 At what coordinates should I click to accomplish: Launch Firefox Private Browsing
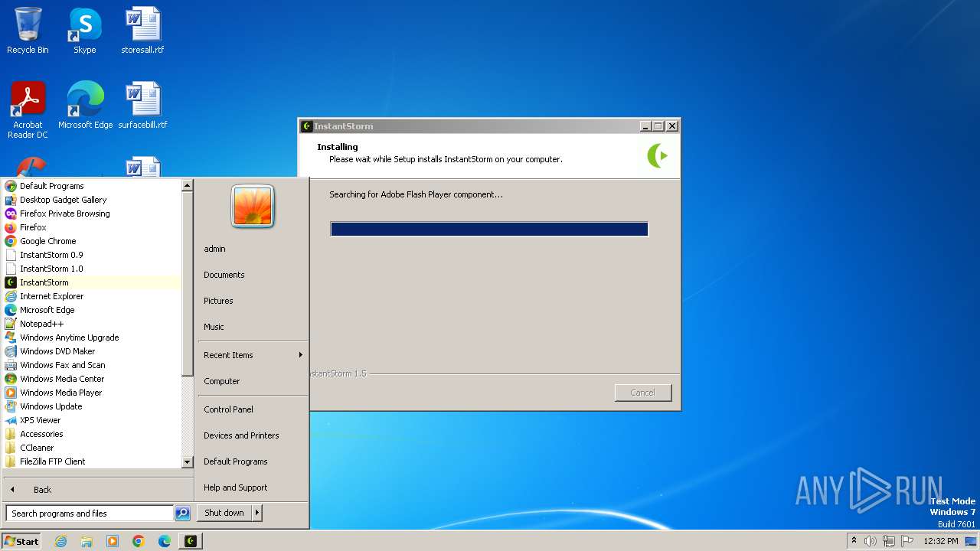tap(92, 214)
